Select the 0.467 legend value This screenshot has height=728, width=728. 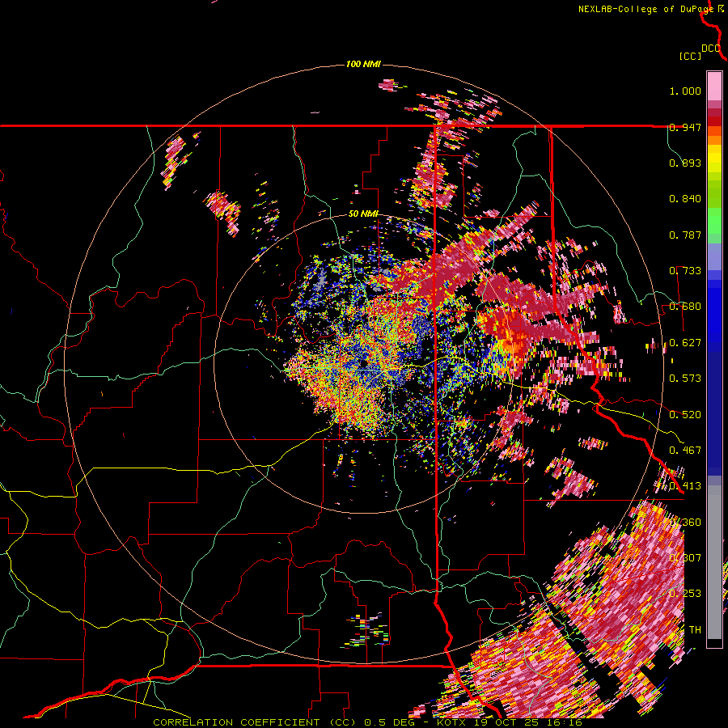coord(685,451)
